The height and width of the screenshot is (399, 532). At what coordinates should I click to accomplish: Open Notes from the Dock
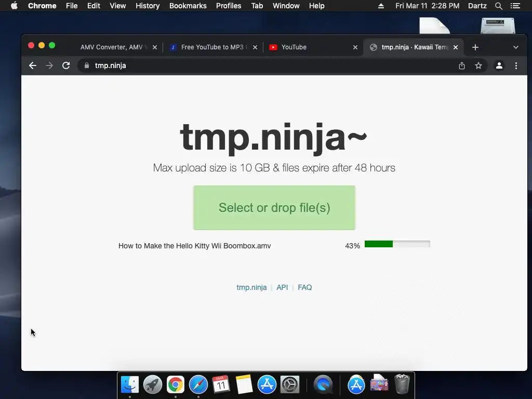(244, 384)
